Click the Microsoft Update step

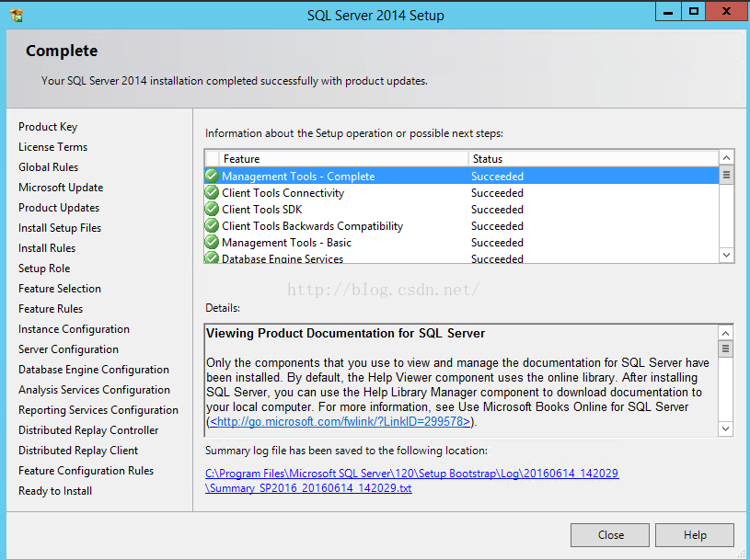click(61, 188)
